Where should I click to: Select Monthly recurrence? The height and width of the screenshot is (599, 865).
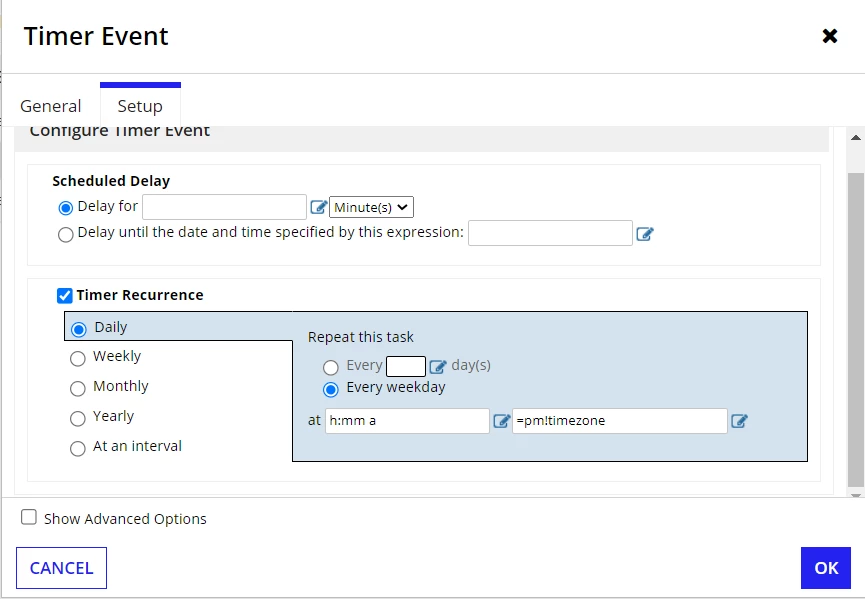click(x=78, y=388)
